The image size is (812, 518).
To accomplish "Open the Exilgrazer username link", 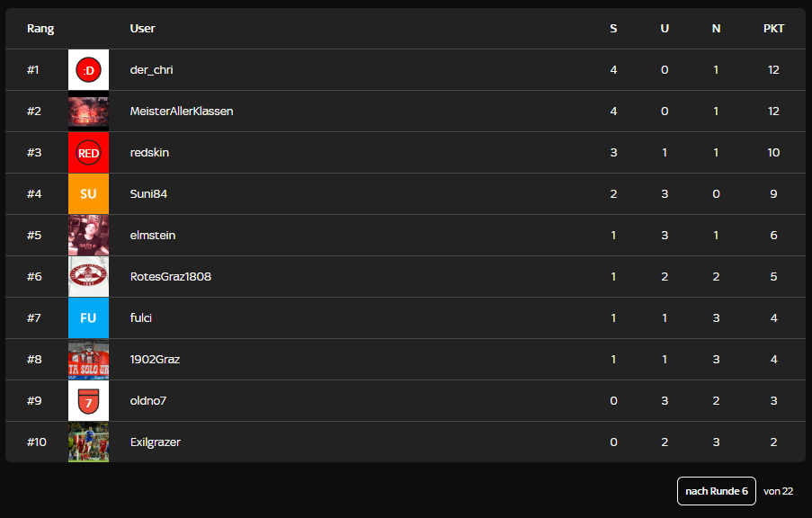I will pos(156,442).
